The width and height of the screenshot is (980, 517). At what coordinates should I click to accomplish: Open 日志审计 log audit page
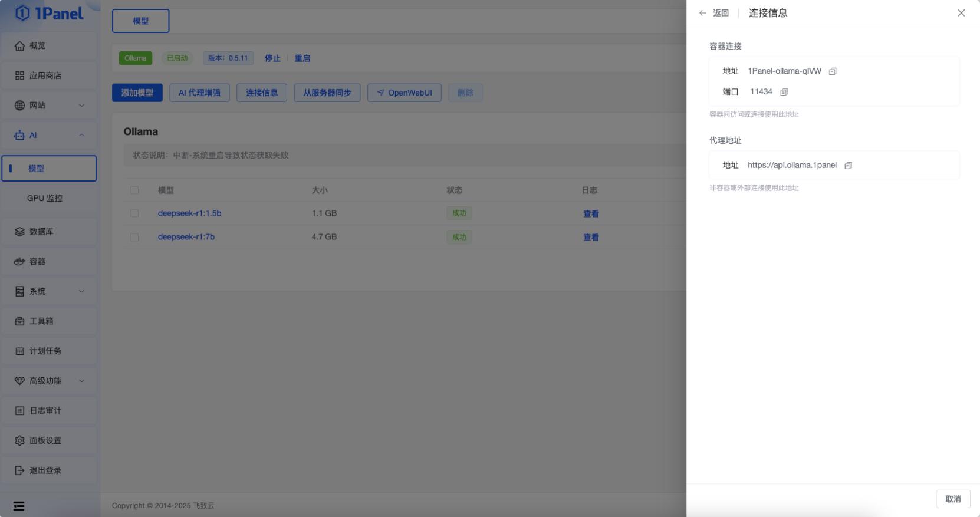pyautogui.click(x=49, y=410)
